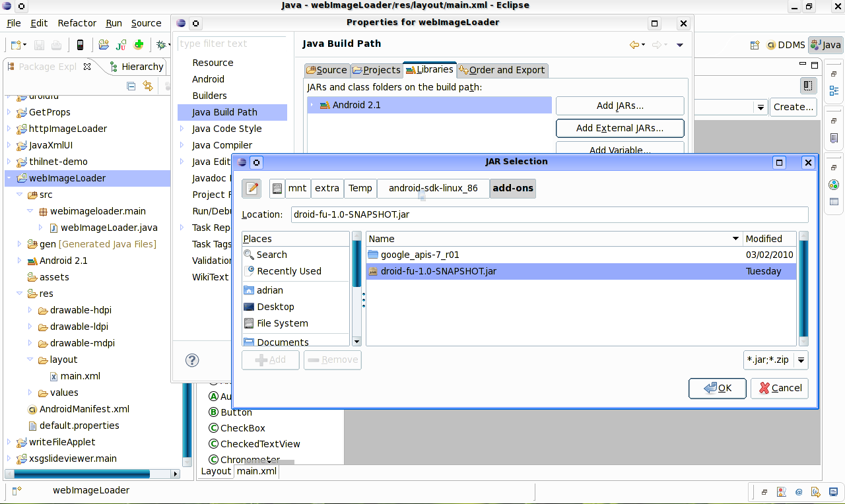Viewport: 845px width, 504px height.
Task: Toggle Link with Editor in Package Explorer
Action: click(148, 86)
